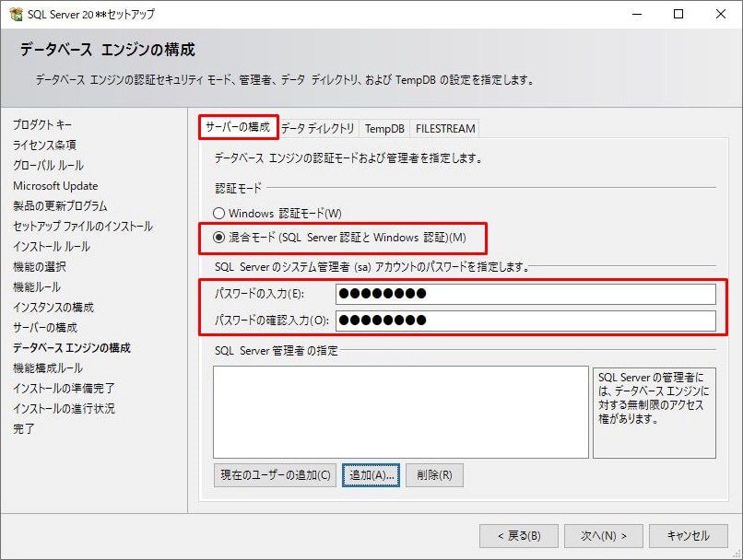Minimize the setup window
The image size is (743, 560).
click(637, 14)
